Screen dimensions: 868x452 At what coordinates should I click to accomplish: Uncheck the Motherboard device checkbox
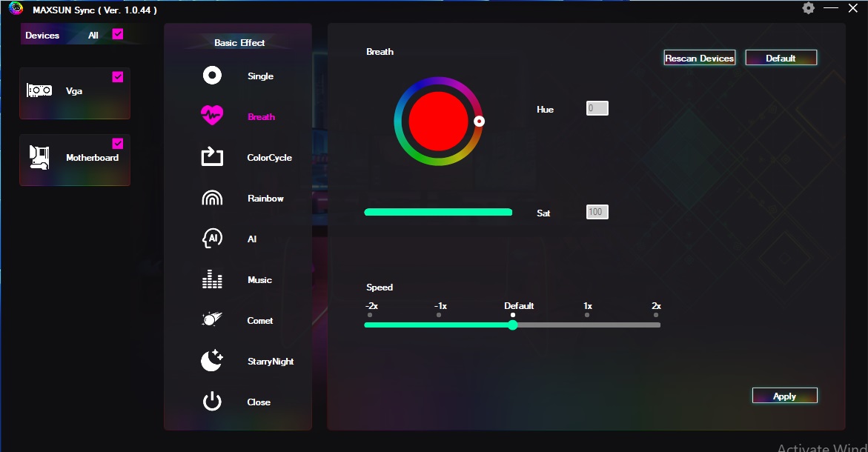[x=117, y=143]
